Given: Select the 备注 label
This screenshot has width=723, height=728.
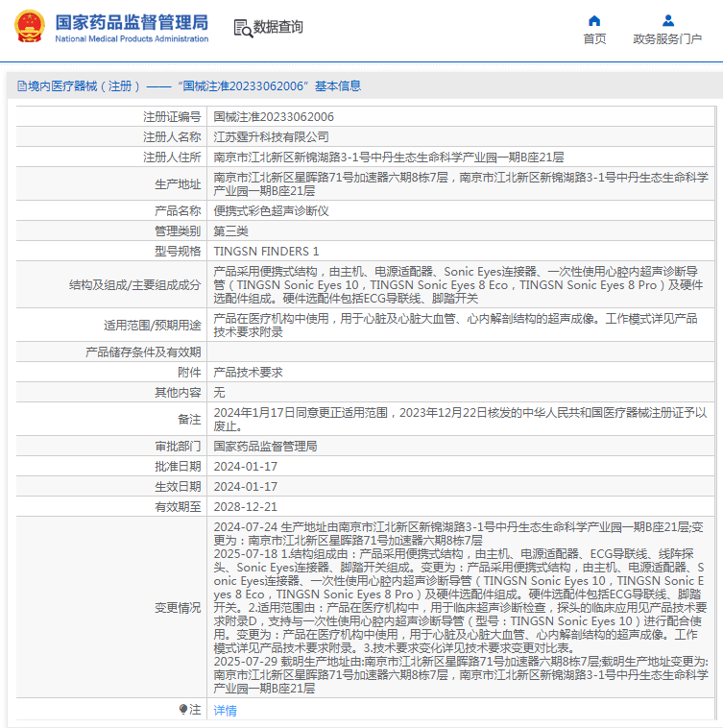Looking at the screenshot, I should pyautogui.click(x=189, y=420).
